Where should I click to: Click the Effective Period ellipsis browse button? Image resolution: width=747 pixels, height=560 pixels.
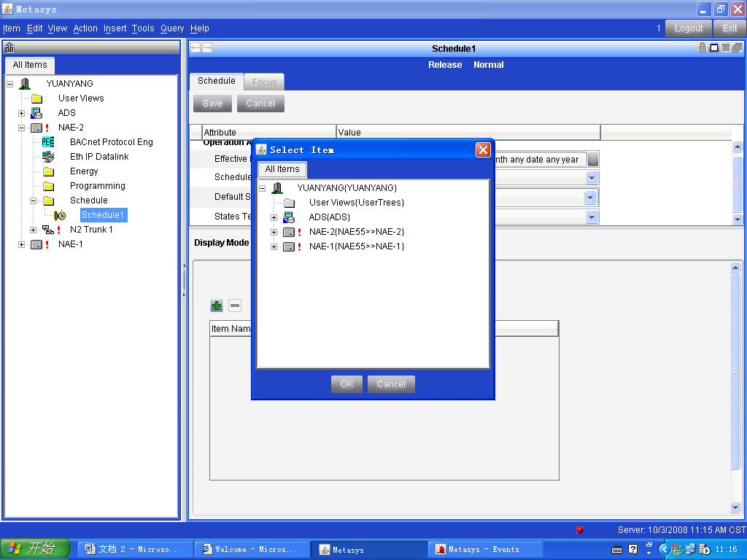[x=593, y=160]
